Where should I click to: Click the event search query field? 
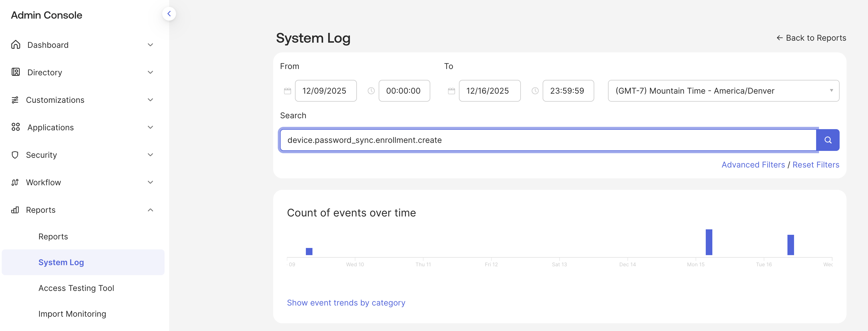548,140
